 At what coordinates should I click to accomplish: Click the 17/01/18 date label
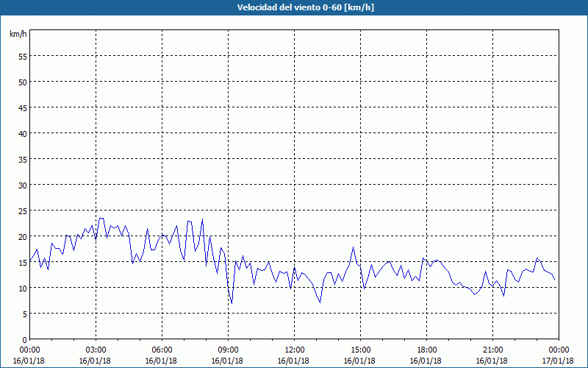pos(559,361)
